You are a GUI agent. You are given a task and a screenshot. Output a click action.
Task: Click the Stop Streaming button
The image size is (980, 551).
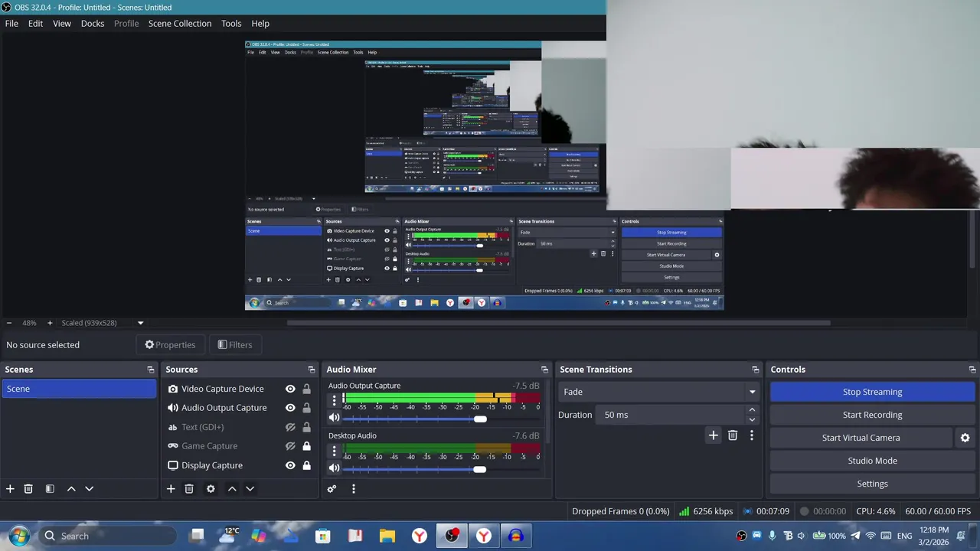[872, 392]
